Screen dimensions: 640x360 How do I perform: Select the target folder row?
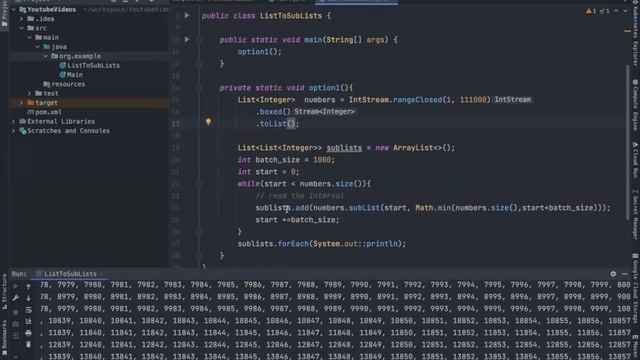click(x=89, y=103)
